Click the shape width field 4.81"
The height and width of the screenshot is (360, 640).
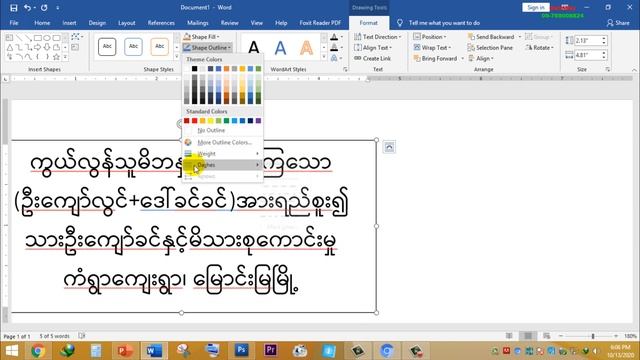click(x=587, y=55)
